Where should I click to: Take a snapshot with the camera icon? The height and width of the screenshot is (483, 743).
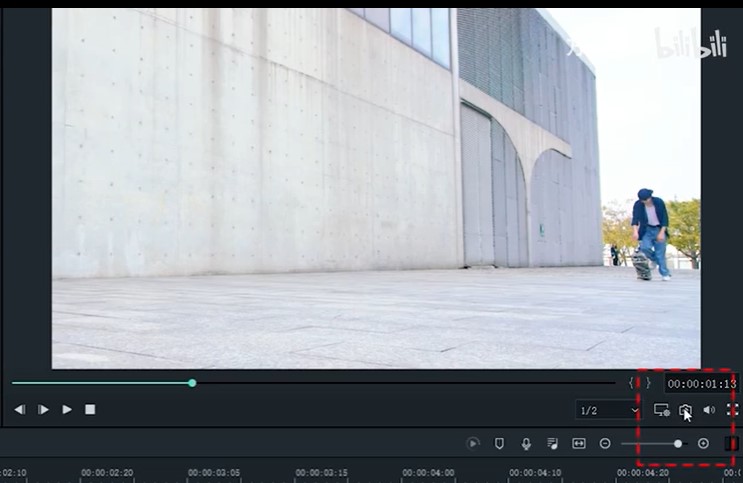pos(685,410)
